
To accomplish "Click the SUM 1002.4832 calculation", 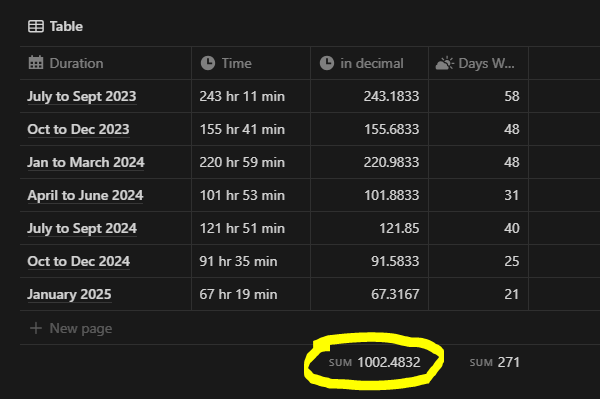I will [375, 362].
